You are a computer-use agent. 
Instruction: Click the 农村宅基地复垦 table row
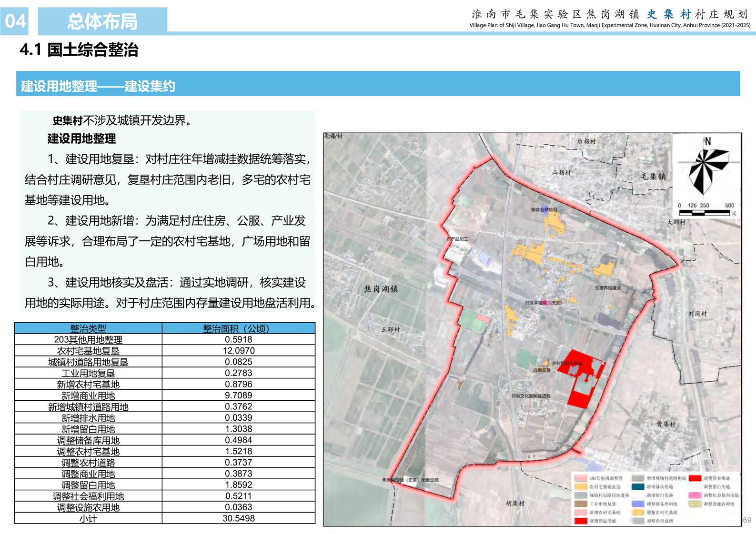88,351
